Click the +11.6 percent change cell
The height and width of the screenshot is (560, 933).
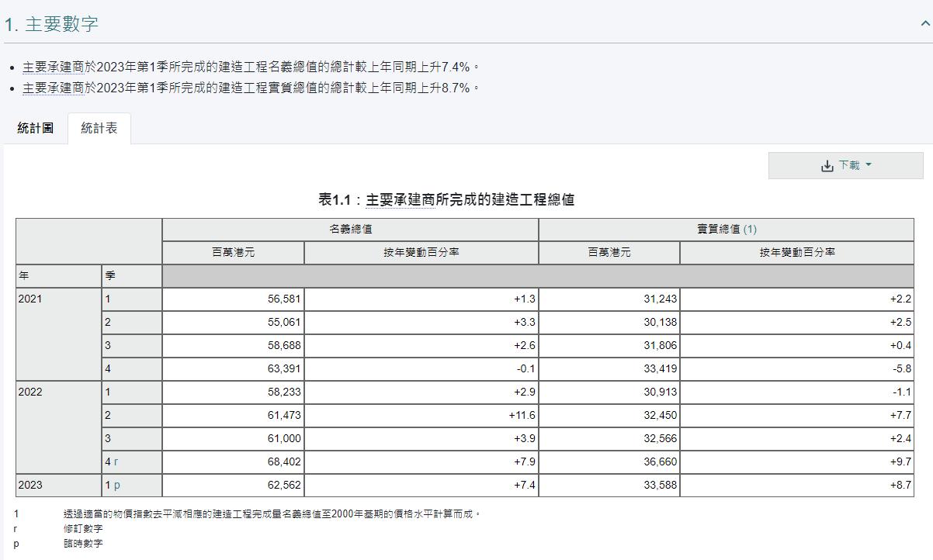[x=522, y=415]
